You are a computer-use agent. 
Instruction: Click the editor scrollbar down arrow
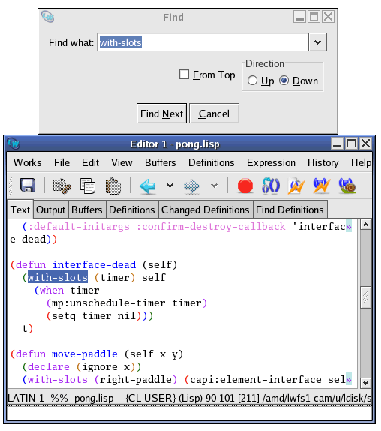click(366, 382)
